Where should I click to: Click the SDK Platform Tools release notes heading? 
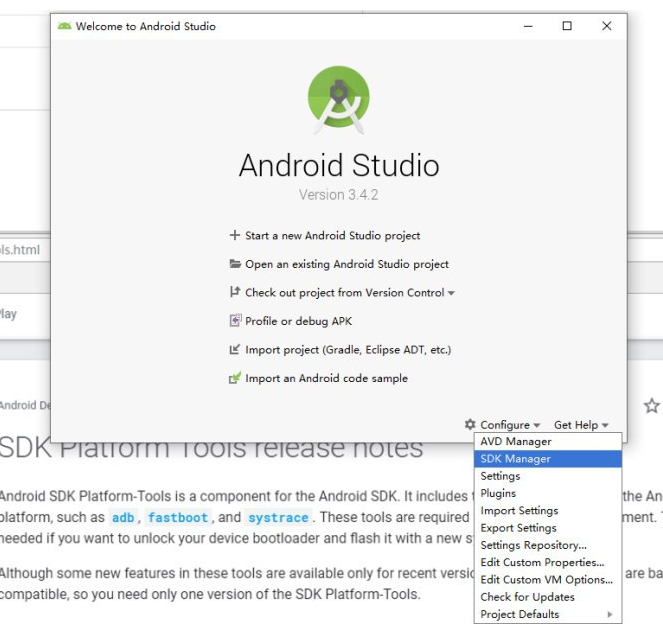coord(211,449)
